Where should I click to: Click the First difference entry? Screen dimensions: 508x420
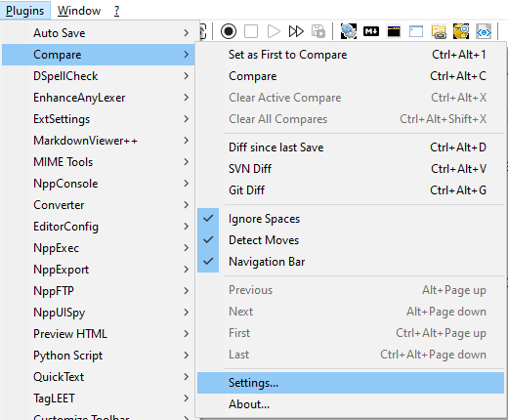[x=351, y=333]
